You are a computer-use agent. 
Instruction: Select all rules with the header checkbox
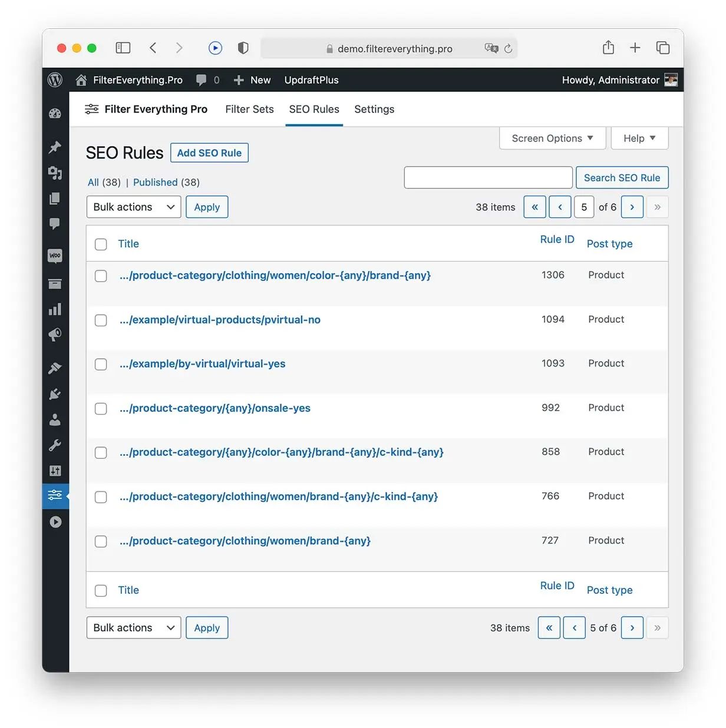point(101,244)
